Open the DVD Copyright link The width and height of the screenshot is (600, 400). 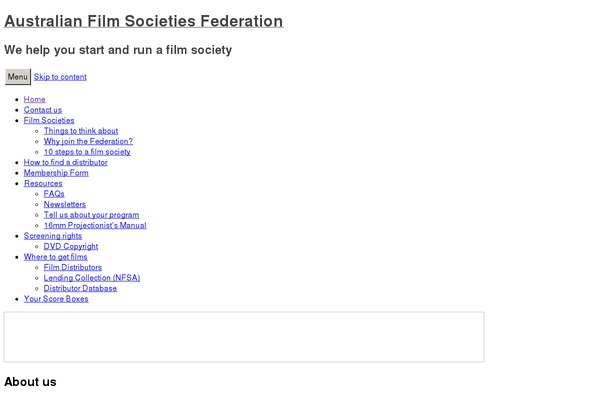click(x=71, y=246)
